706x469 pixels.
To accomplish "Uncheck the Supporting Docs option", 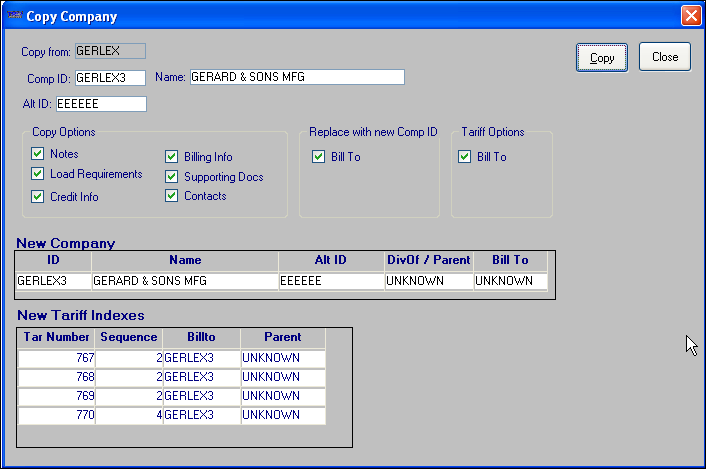I will point(172,177).
